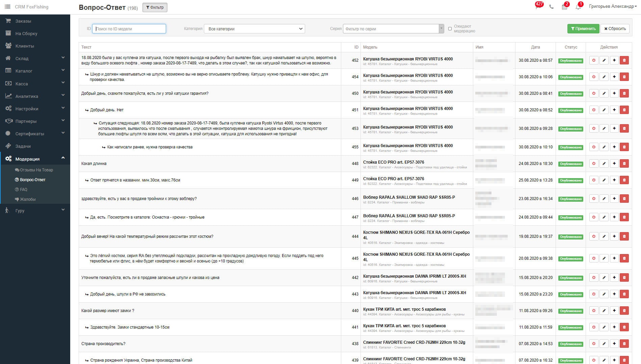Expand the Касса sidebar section
641x364 pixels.
[x=35, y=84]
